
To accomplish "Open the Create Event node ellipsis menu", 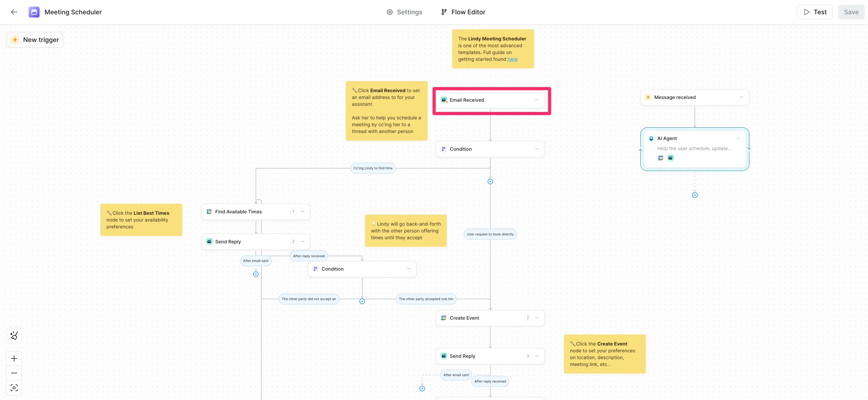I will [537, 318].
